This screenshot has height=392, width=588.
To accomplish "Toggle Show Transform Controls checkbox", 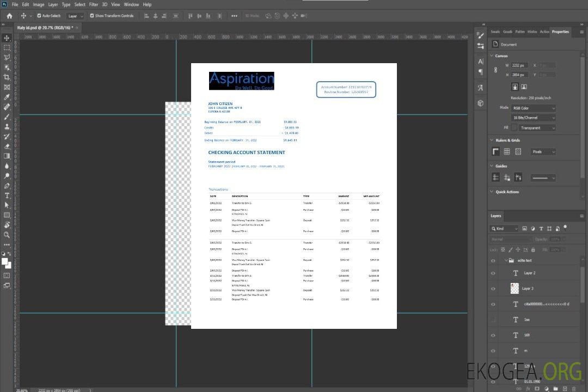I will point(92,16).
